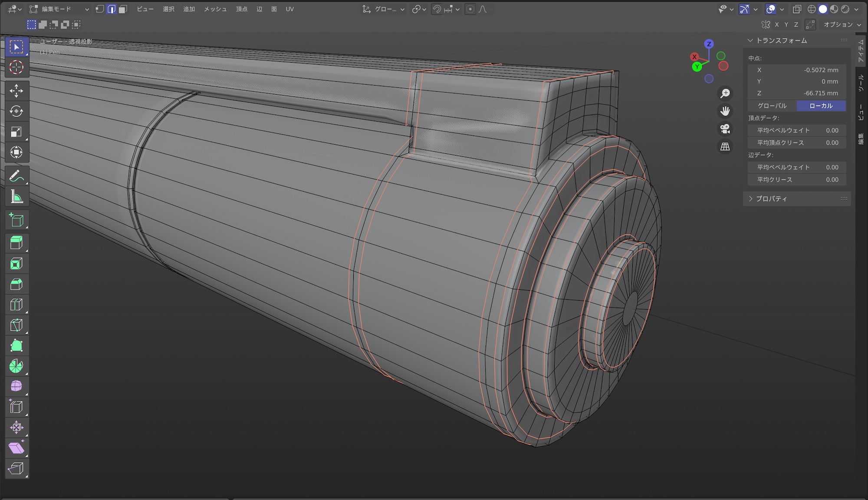Image resolution: width=868 pixels, height=500 pixels.
Task: Toggle viewport overlays
Action: [771, 9]
